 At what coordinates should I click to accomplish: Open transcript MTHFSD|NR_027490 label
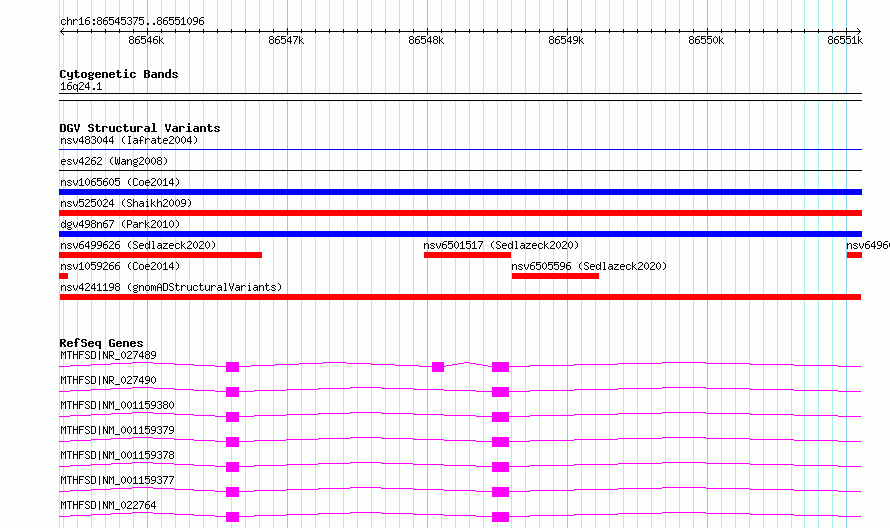point(108,380)
